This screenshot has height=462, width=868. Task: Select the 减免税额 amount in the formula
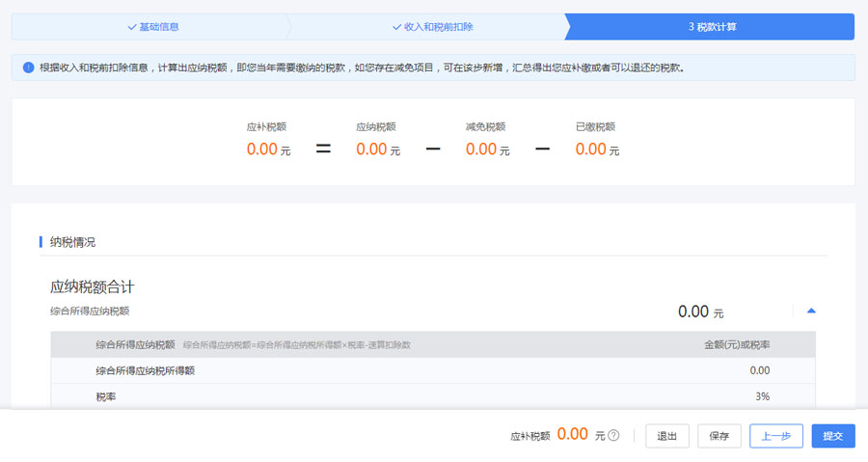pos(481,149)
